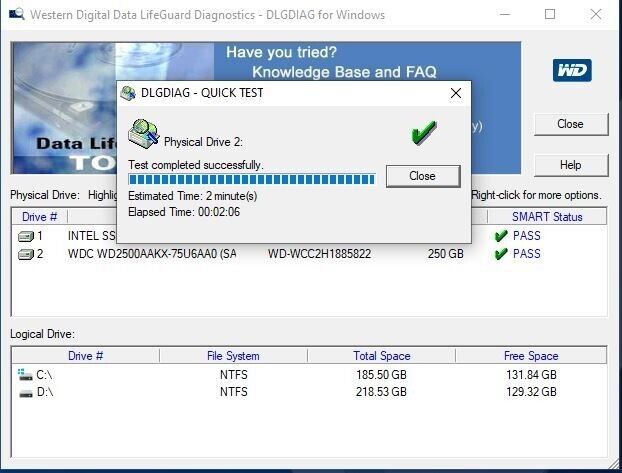
Task: Sort by File System column header
Action: click(233, 356)
